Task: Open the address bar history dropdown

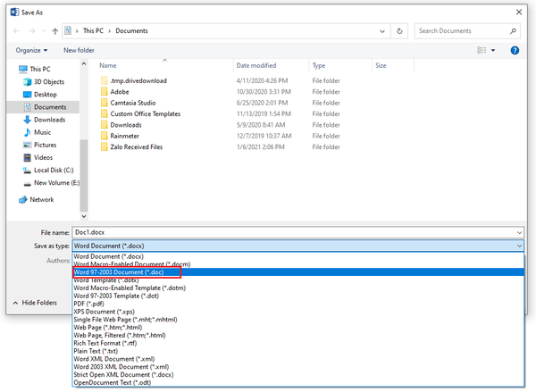Action: tap(383, 31)
